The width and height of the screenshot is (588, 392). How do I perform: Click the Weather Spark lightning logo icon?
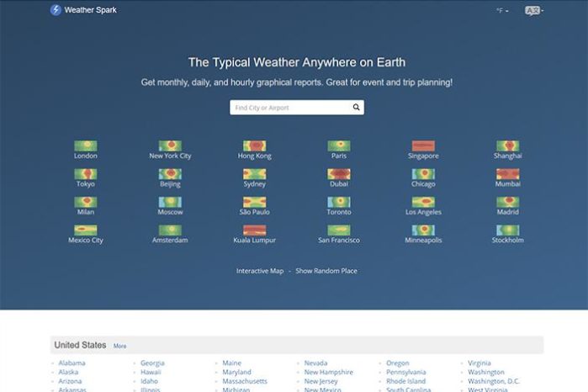coord(56,11)
